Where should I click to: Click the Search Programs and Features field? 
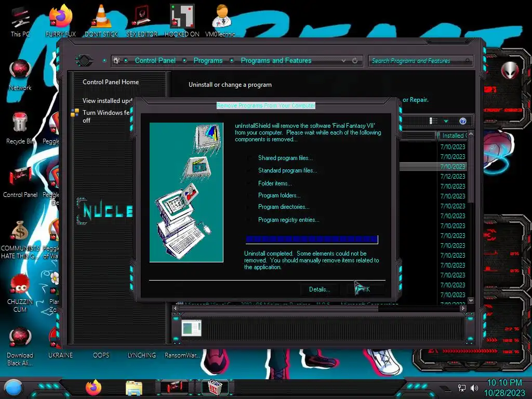click(x=420, y=61)
